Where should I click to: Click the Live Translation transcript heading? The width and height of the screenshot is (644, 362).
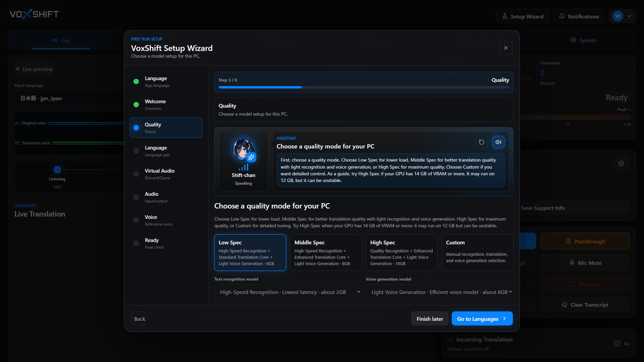point(40,214)
